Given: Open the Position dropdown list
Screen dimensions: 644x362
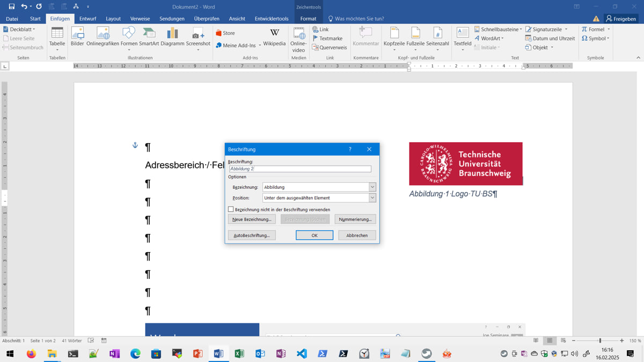Looking at the screenshot, I should (372, 198).
